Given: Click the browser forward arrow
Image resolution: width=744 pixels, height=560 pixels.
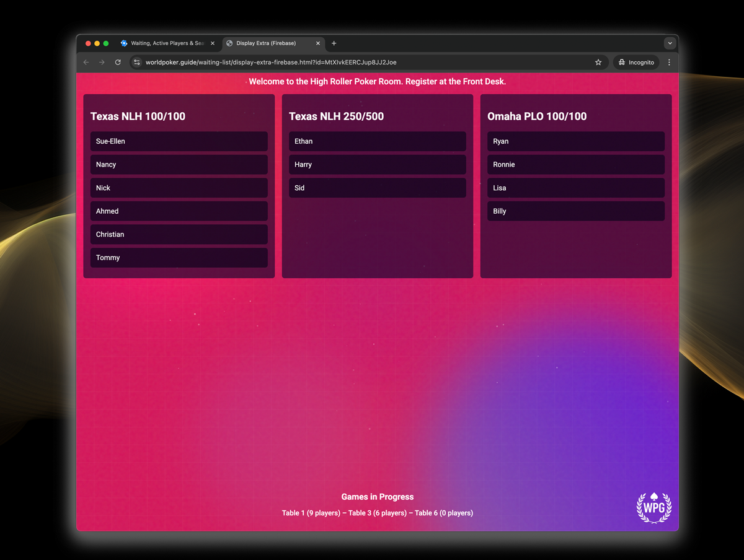Looking at the screenshot, I should click(x=102, y=63).
